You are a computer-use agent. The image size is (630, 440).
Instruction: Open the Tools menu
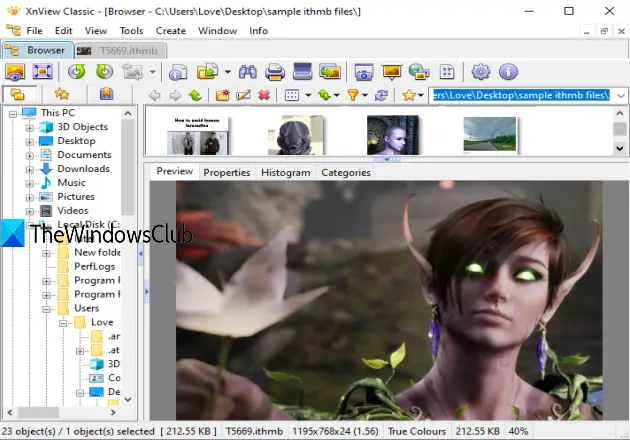pos(131,30)
